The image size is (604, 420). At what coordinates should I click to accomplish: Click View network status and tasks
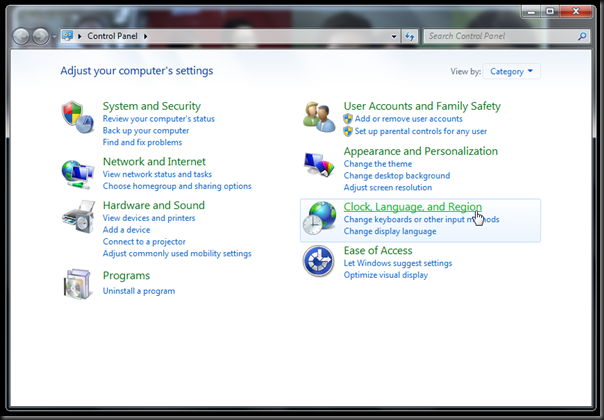pos(157,174)
